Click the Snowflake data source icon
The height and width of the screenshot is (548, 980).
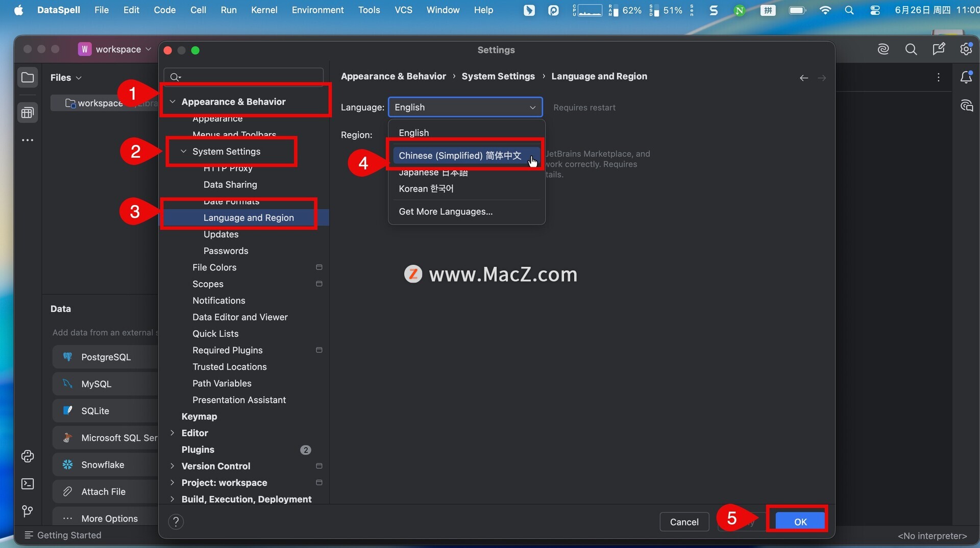pos(67,464)
